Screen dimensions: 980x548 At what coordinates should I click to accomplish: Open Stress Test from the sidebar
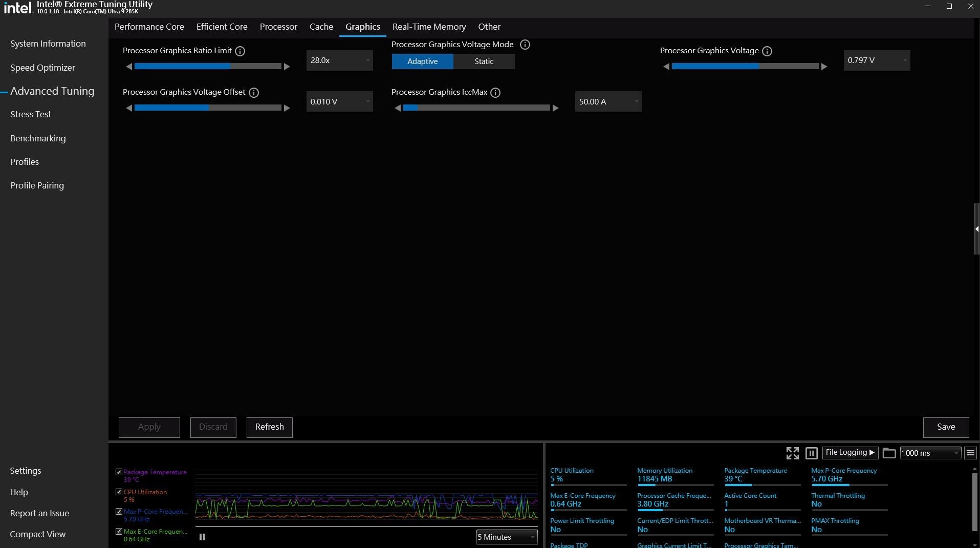31,114
